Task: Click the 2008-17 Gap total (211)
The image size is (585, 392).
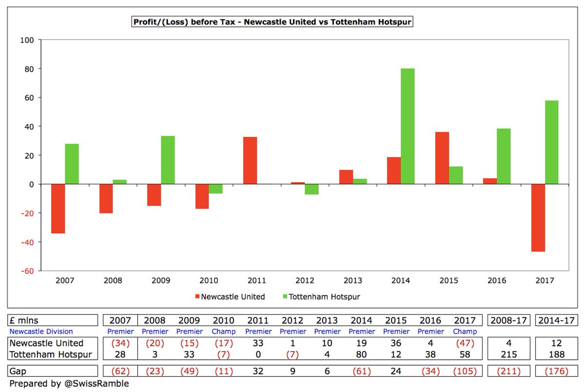Action: tap(510, 372)
